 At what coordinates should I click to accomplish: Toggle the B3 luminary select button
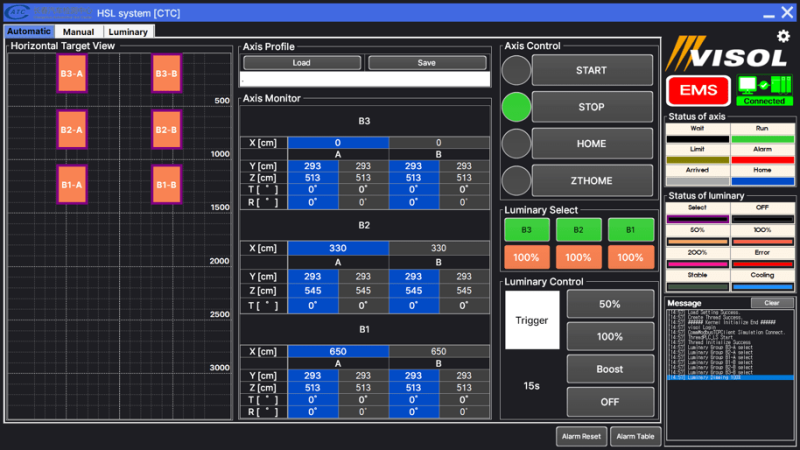(x=527, y=230)
